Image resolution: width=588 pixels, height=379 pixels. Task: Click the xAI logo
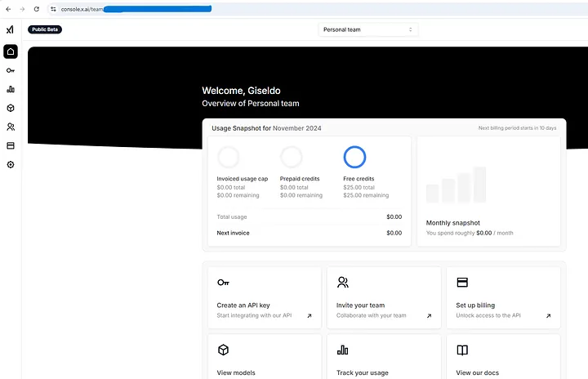point(10,29)
